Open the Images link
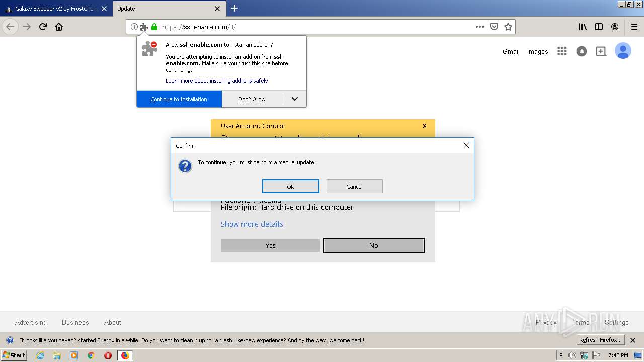The width and height of the screenshot is (644, 362). click(538, 51)
